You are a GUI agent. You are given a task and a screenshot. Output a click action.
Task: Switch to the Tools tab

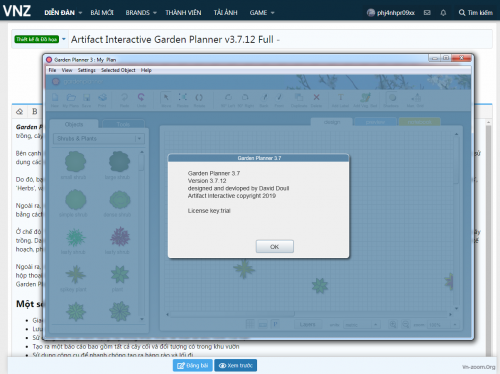point(123,124)
